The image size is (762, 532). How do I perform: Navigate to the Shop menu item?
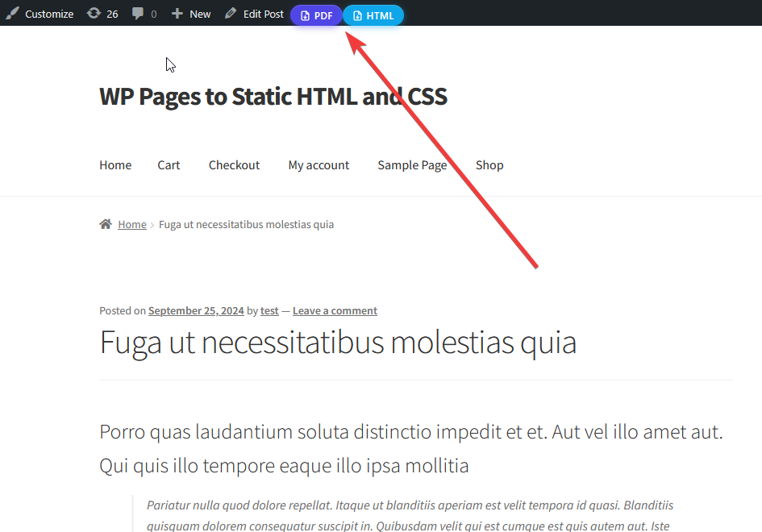pos(489,165)
